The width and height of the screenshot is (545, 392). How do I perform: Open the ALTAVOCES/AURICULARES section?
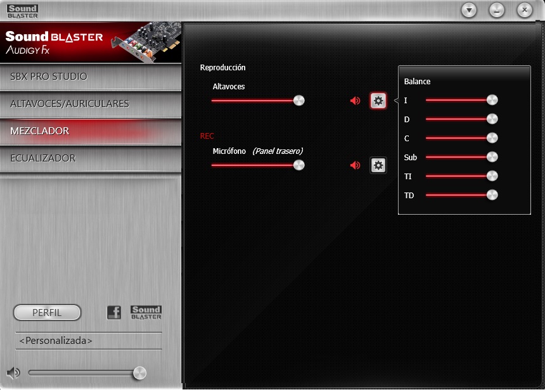pyautogui.click(x=91, y=104)
